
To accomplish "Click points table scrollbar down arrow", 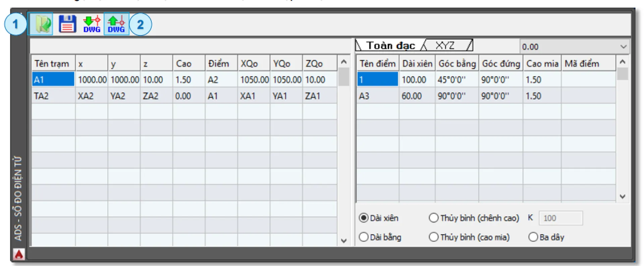I will (x=623, y=196).
